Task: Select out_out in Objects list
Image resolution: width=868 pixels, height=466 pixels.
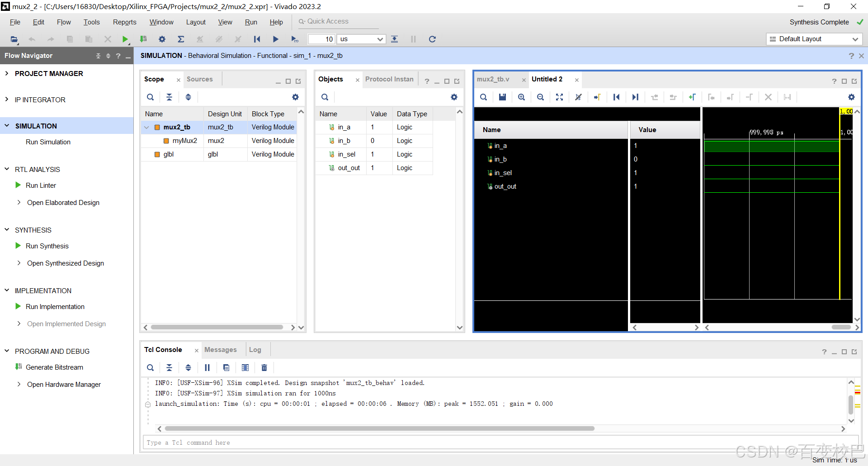Action: pos(349,168)
